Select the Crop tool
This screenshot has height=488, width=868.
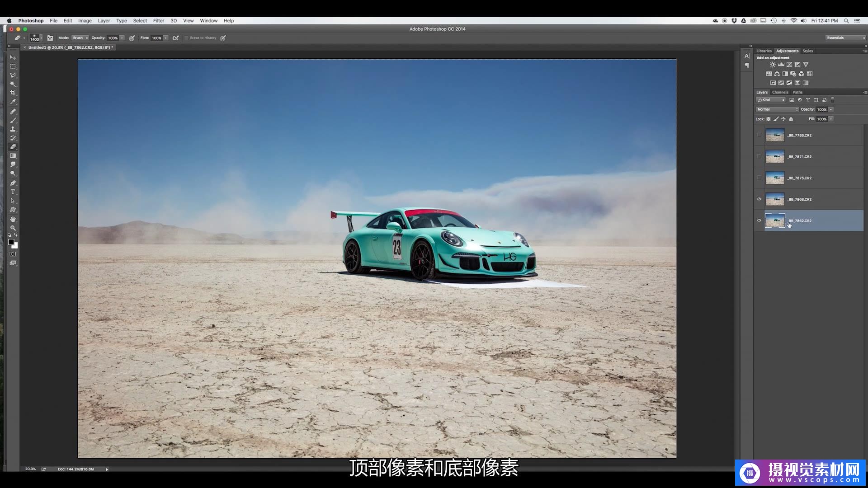click(x=13, y=93)
